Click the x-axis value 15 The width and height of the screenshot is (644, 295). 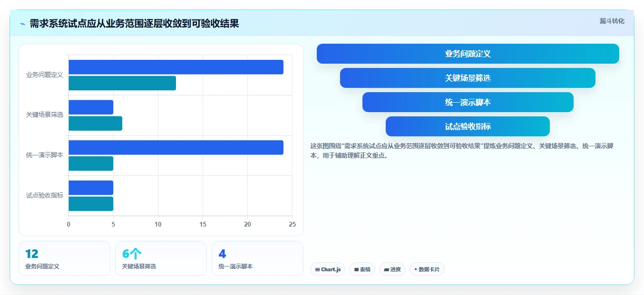click(203, 224)
